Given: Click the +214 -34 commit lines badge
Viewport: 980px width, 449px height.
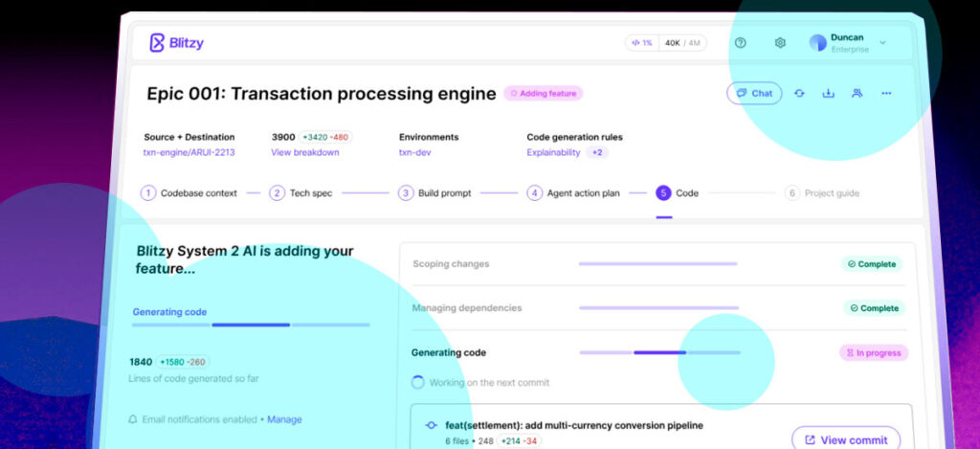Looking at the screenshot, I should [520, 441].
